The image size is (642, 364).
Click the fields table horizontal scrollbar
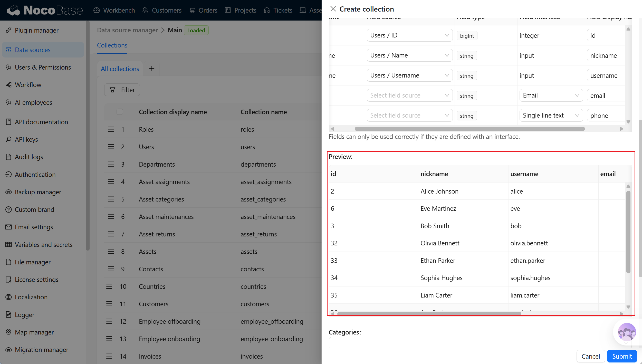(x=470, y=129)
